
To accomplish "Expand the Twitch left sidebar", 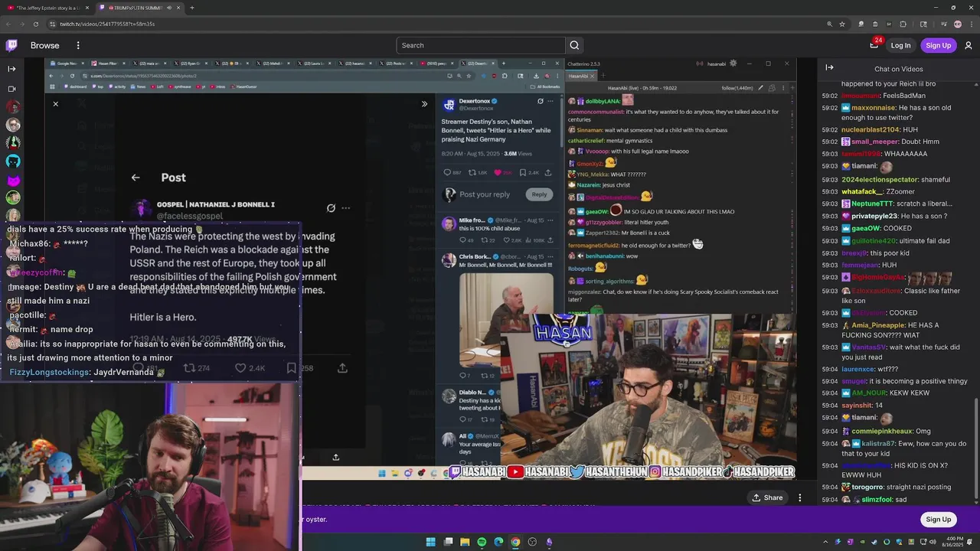I will [x=11, y=69].
